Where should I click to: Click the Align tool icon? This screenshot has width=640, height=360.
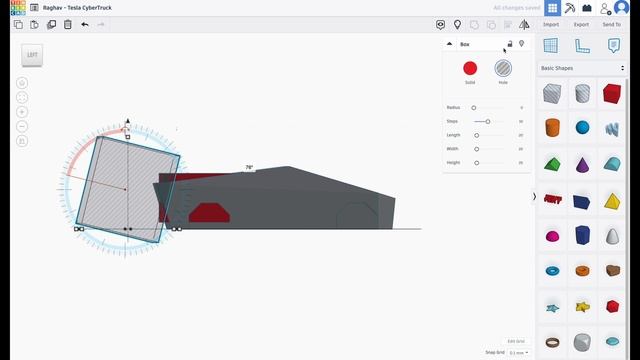coord(508,24)
